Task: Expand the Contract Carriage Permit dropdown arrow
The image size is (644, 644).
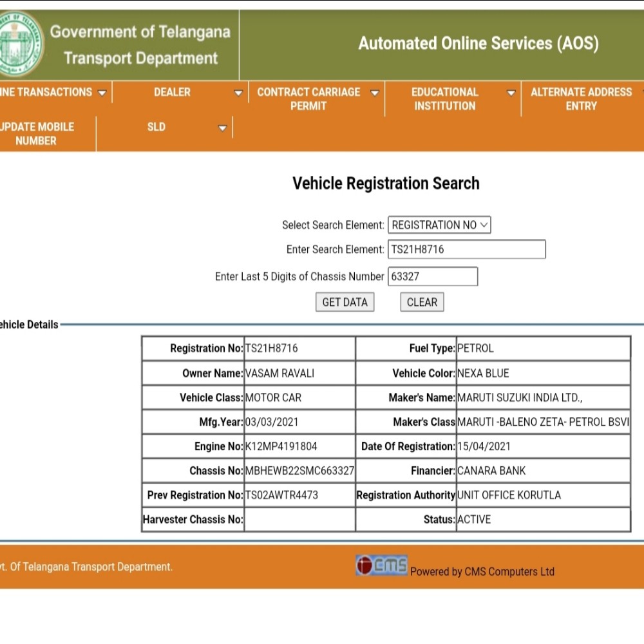Action: tap(375, 93)
